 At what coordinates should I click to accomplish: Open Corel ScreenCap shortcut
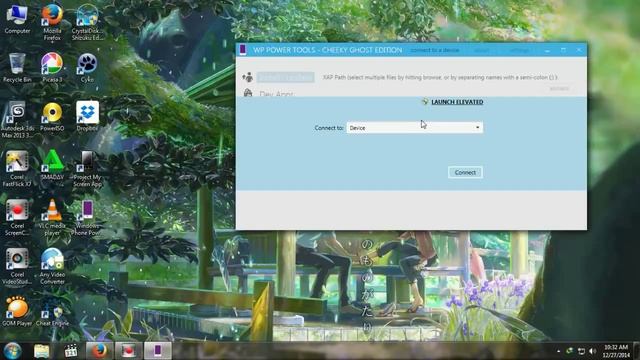pyautogui.click(x=17, y=218)
